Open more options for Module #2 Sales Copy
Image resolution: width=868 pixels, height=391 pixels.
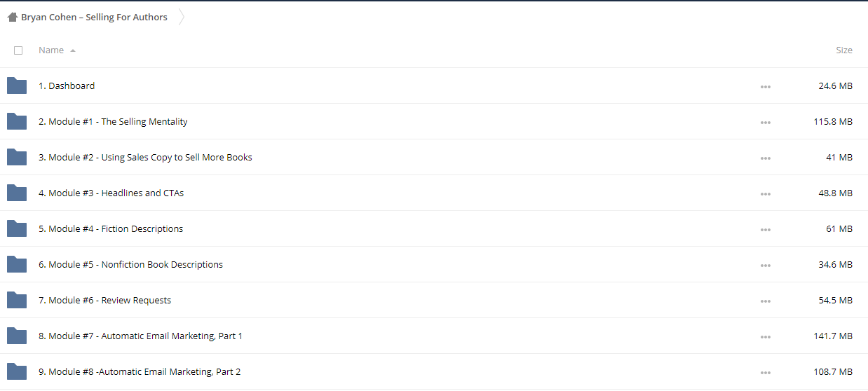765,158
